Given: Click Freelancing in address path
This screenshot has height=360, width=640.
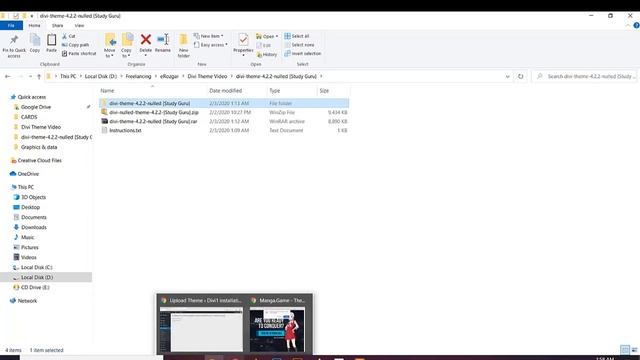Looking at the screenshot, I should point(138,76).
